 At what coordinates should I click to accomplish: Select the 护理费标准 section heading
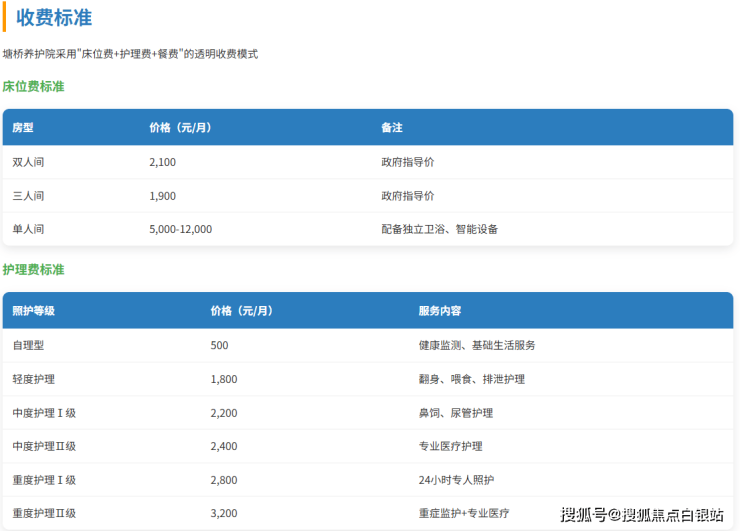coord(33,270)
